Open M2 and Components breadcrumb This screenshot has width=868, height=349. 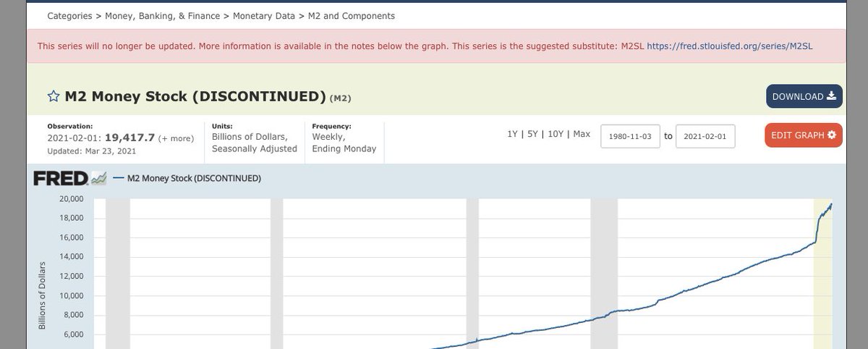point(350,16)
